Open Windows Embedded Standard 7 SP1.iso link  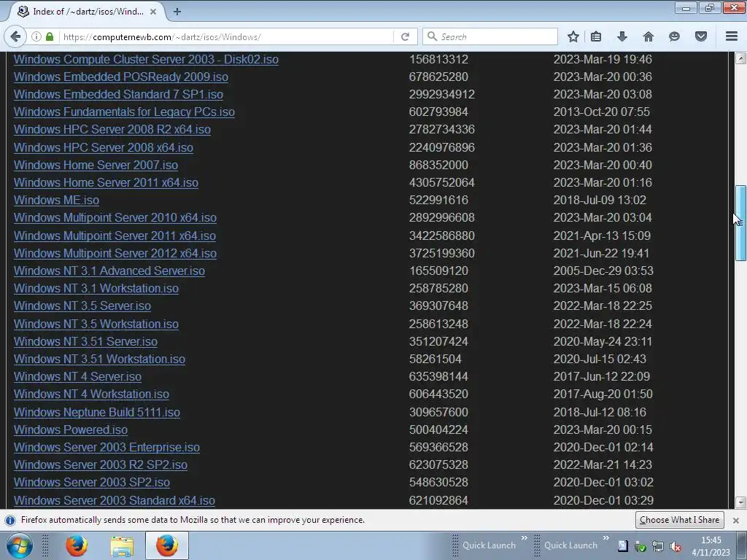point(118,94)
